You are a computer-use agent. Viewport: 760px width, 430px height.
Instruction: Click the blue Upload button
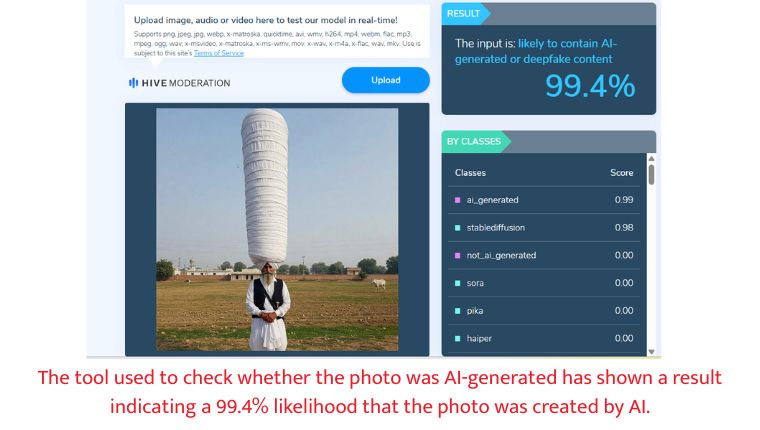[x=386, y=80]
